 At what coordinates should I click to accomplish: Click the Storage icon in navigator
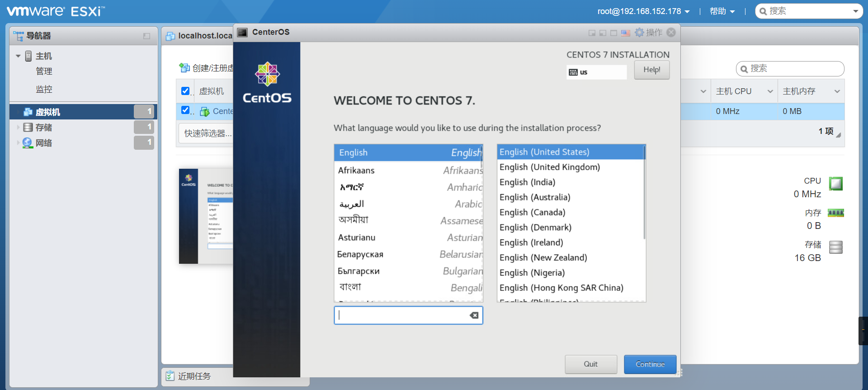[28, 128]
